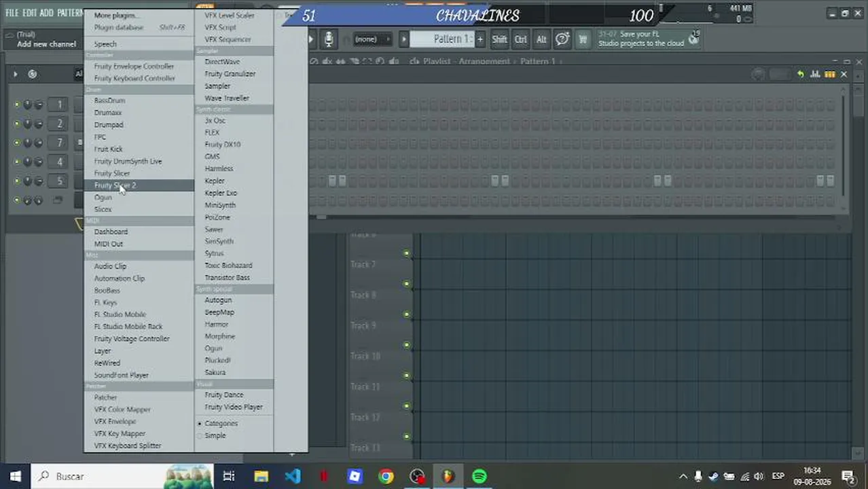Viewport: 868px width, 489px height.
Task: Mute channel 1 using its green LED
Action: [17, 105]
